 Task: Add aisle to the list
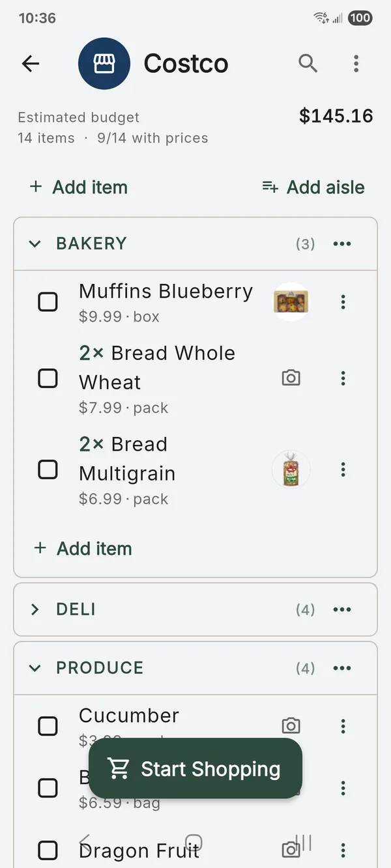tap(313, 188)
